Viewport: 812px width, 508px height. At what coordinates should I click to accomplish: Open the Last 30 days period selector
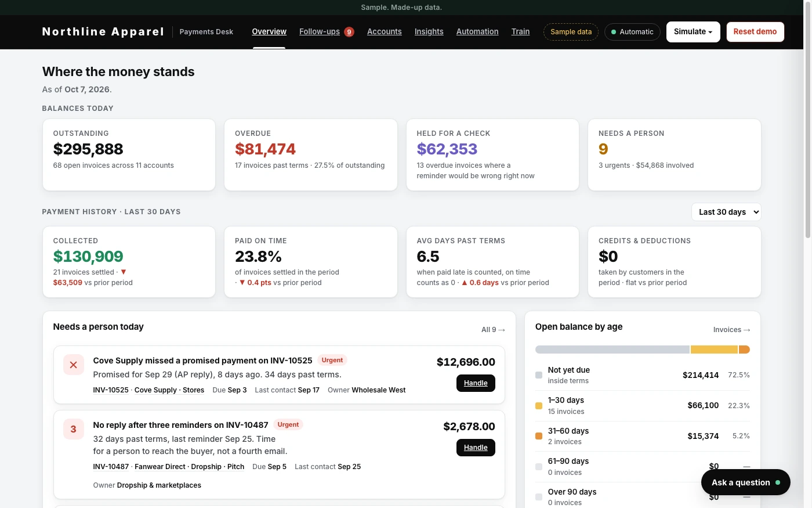[x=726, y=212]
